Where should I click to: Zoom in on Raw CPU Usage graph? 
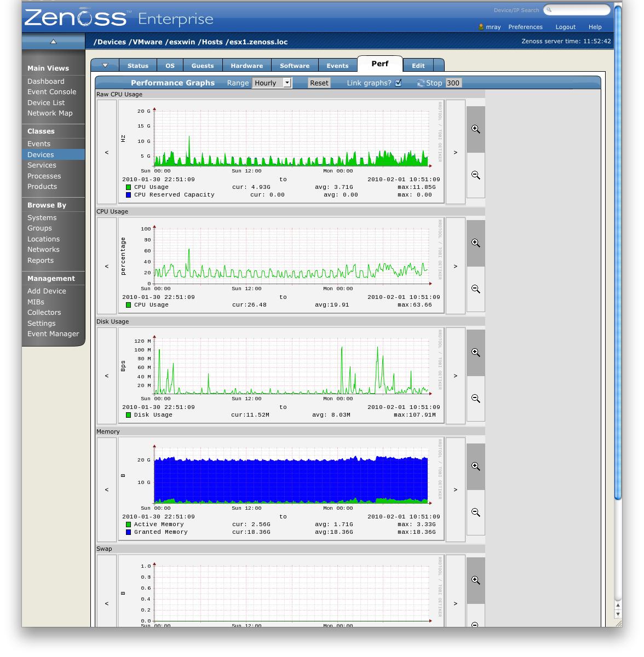coord(475,129)
